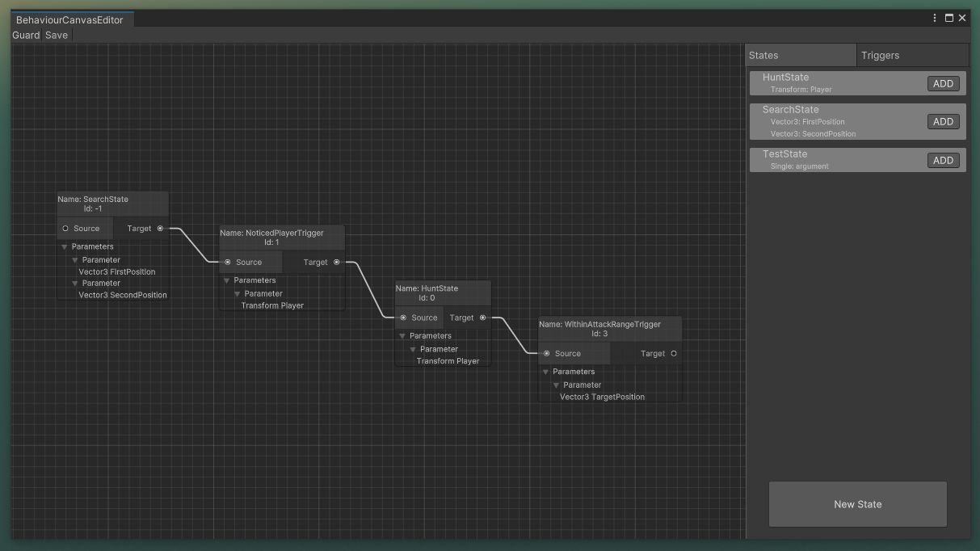Viewport: 980px width, 551px height.
Task: Select the empty Source connector on SearchState
Action: pyautogui.click(x=65, y=228)
